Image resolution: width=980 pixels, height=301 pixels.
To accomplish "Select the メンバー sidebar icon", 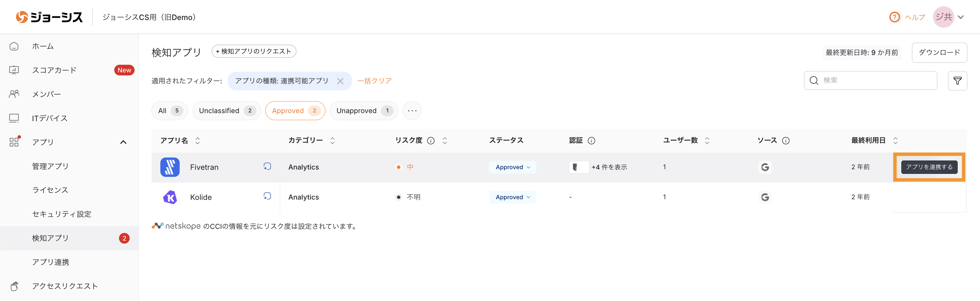I will pos(14,94).
